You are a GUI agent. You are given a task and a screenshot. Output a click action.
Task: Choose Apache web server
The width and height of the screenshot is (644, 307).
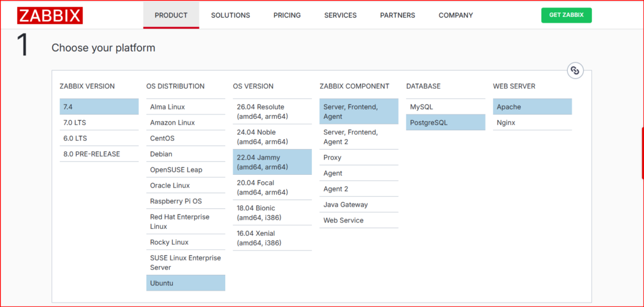pos(532,107)
